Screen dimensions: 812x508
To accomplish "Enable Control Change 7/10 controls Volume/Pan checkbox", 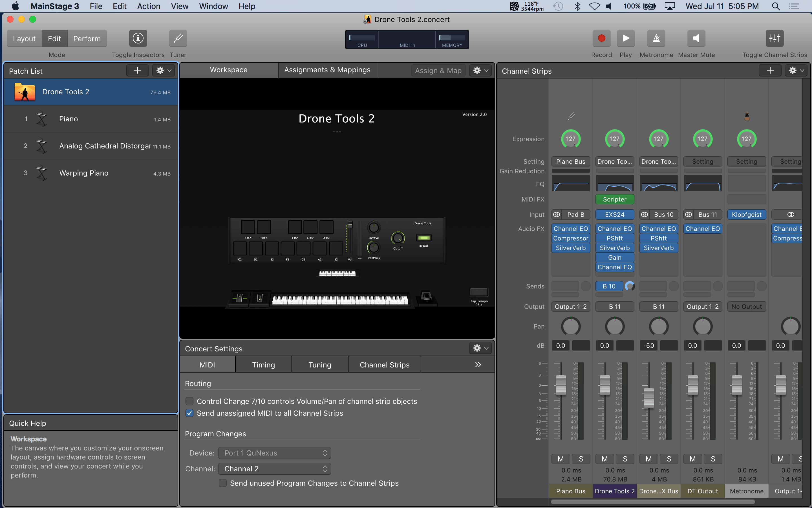I will tap(189, 401).
